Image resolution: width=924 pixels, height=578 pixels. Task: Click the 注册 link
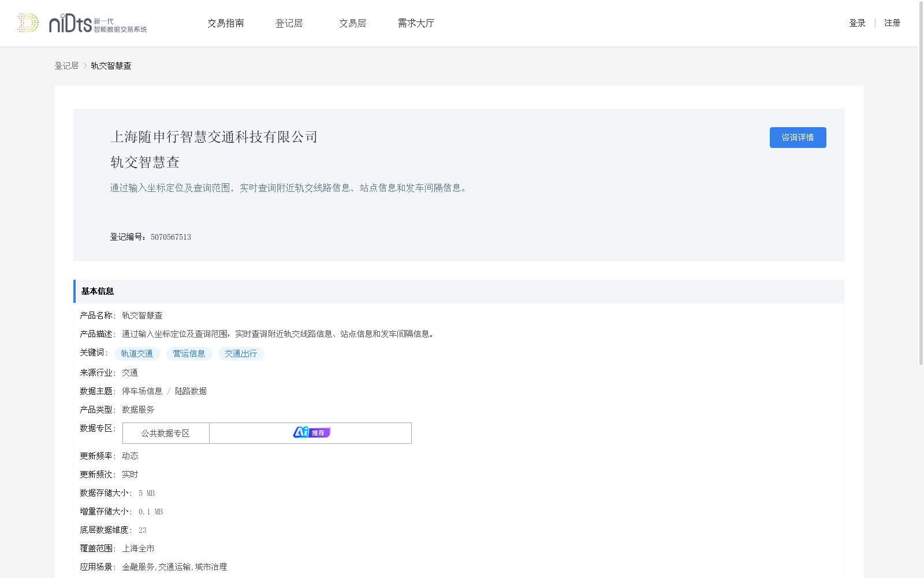click(892, 23)
